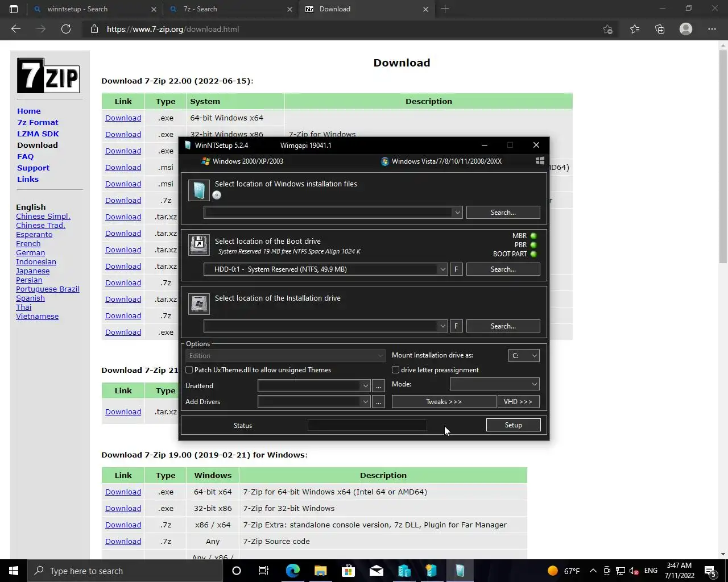Open the Mode dropdown
This screenshot has width=728, height=582.
click(x=494, y=384)
